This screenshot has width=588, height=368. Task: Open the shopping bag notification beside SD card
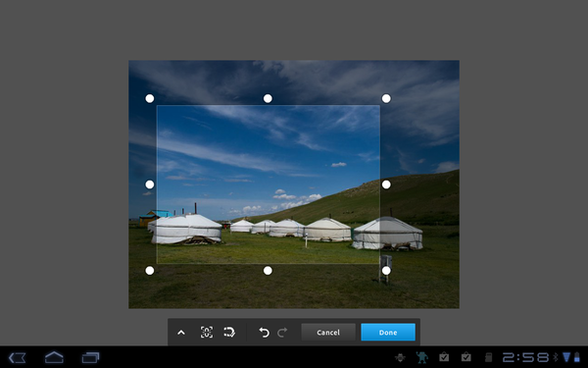click(x=466, y=357)
